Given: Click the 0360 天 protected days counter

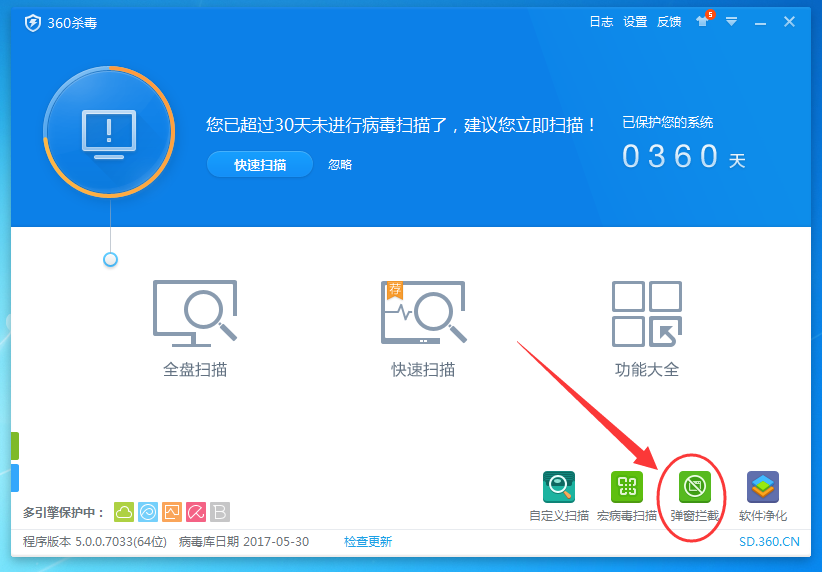Looking at the screenshot, I should point(684,156).
